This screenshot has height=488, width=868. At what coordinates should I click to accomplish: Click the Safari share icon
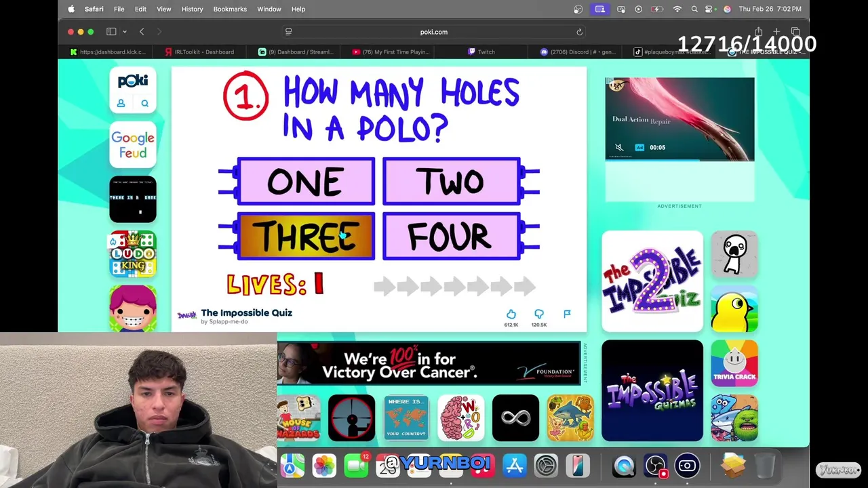click(758, 32)
